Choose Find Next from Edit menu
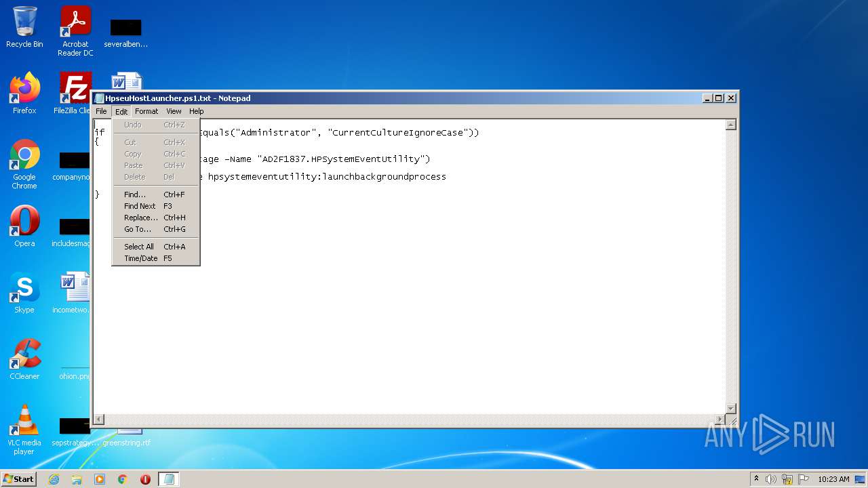Viewport: 868px width, 488px height. [x=155, y=206]
